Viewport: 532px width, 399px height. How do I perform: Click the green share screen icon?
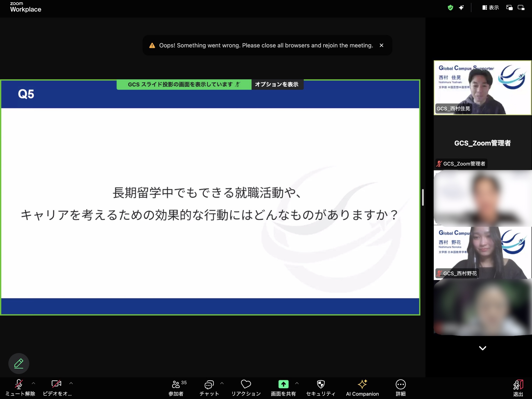[283, 384]
